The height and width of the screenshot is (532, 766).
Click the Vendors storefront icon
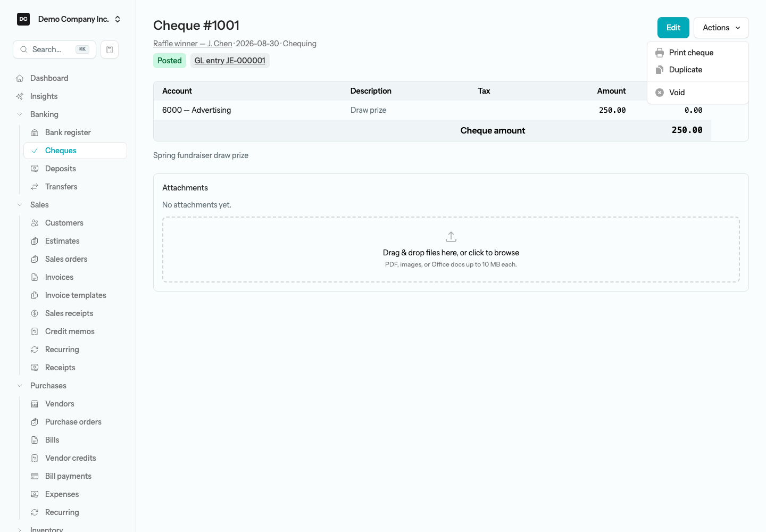click(x=35, y=404)
